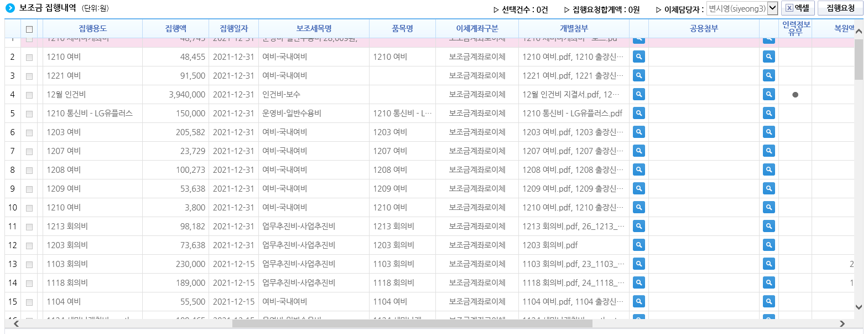Viewport: 868px width, 334px height.
Task: Open 공용첨부 search icon for 1208 여비
Action: 769,169
